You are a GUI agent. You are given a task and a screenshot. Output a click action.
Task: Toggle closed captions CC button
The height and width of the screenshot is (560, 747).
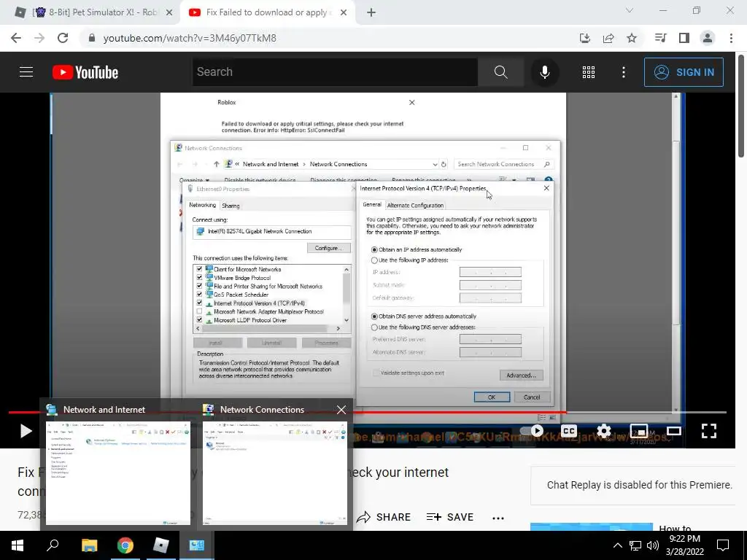pos(568,431)
